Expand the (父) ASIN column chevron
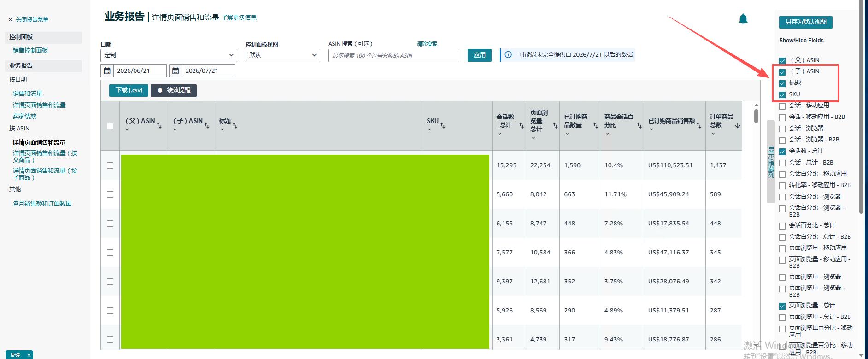The image size is (868, 359). point(127,129)
